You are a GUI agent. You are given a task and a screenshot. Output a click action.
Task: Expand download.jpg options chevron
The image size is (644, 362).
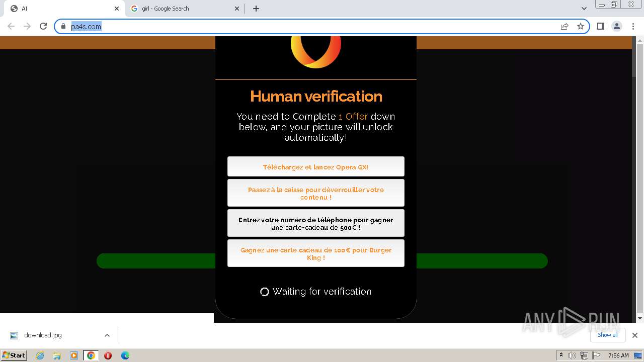point(107,335)
